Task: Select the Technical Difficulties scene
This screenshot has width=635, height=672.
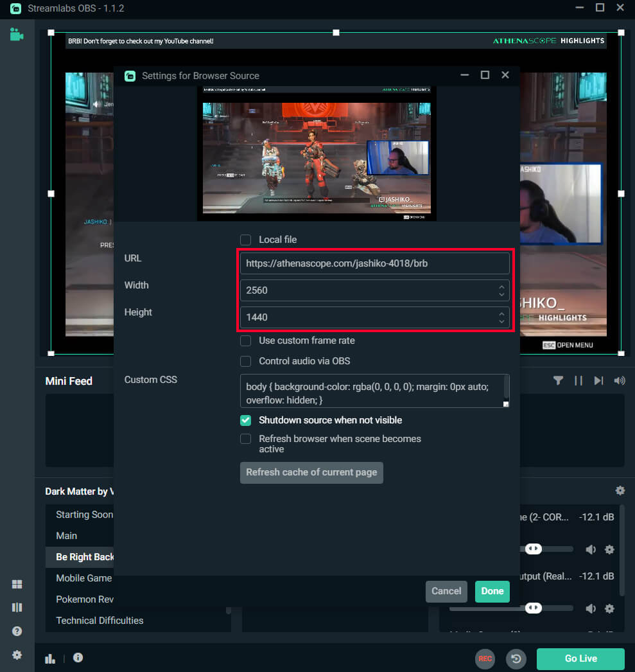Action: click(x=100, y=621)
